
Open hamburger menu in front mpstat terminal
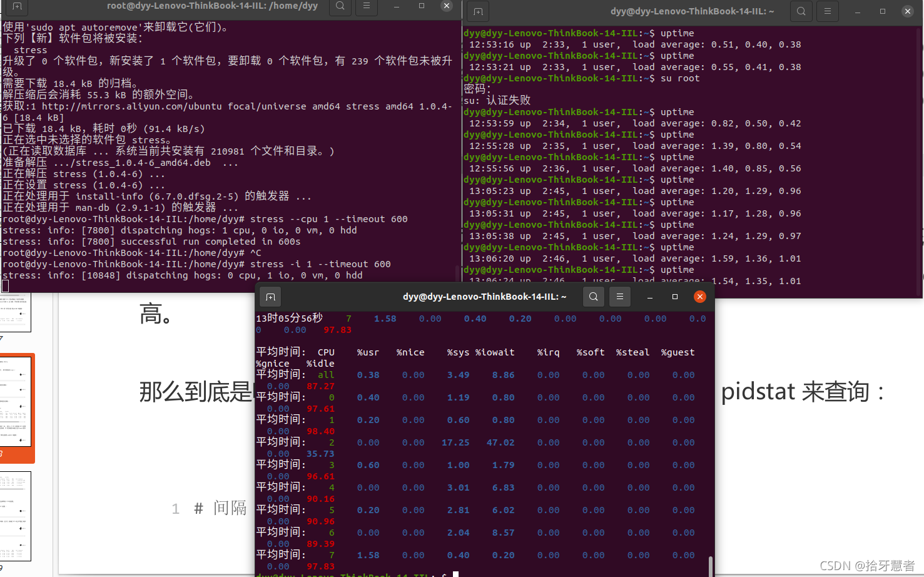tap(620, 297)
